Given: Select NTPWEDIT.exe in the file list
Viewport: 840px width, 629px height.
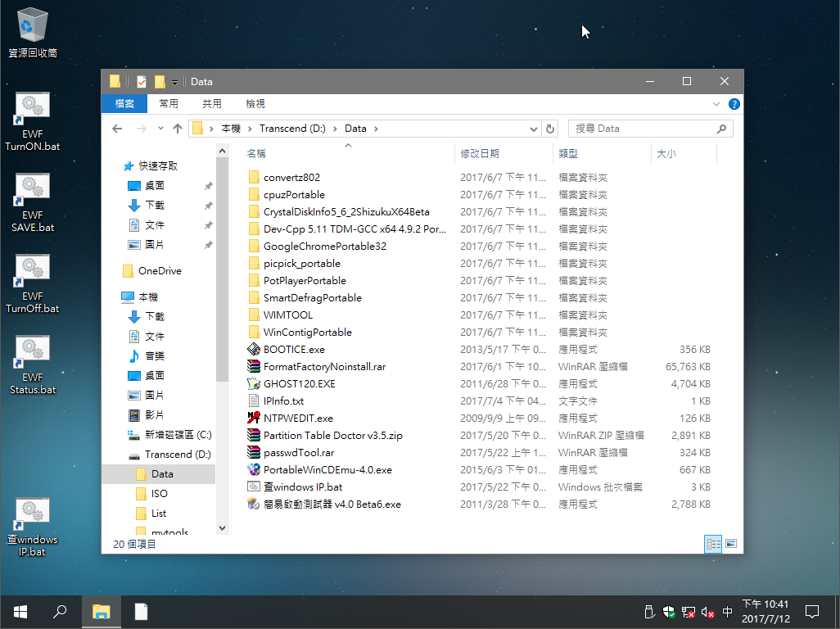Looking at the screenshot, I should tap(298, 419).
